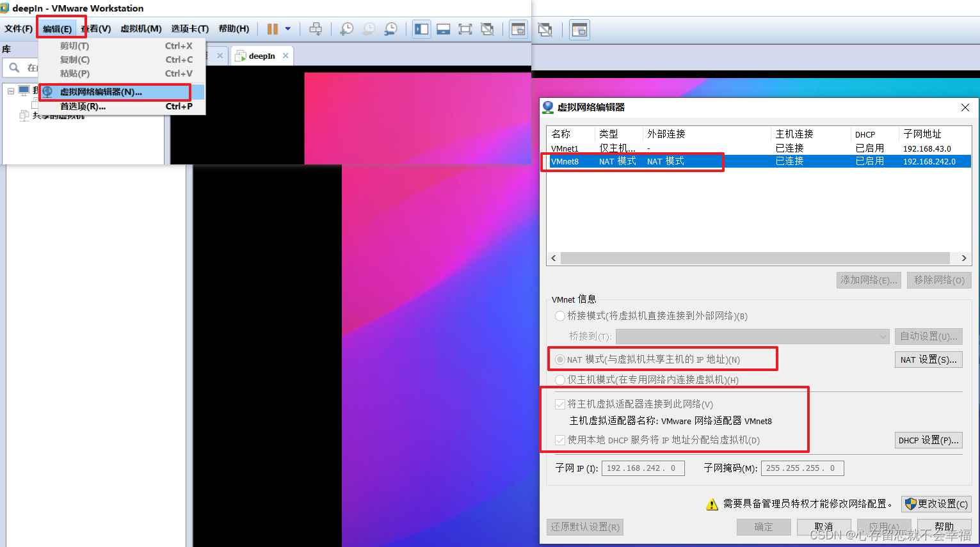Click the 移除网络(O) button
The height and width of the screenshot is (547, 980).
(939, 280)
